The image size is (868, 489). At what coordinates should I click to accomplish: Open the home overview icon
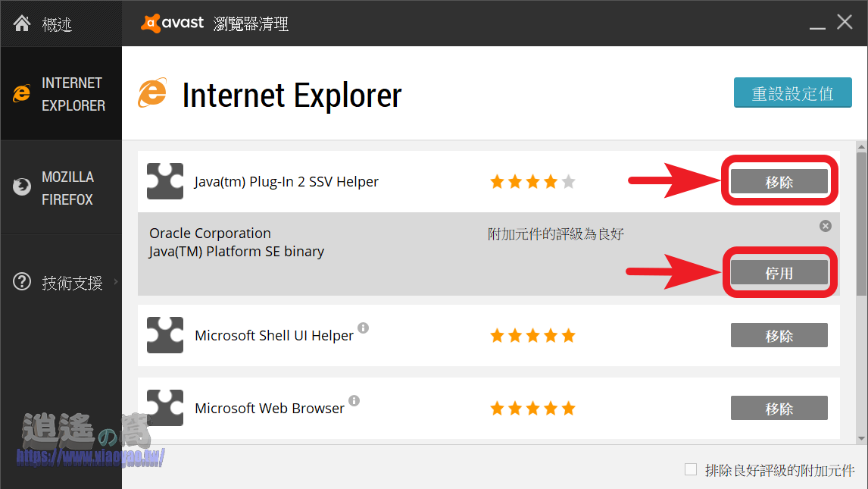[x=22, y=24]
